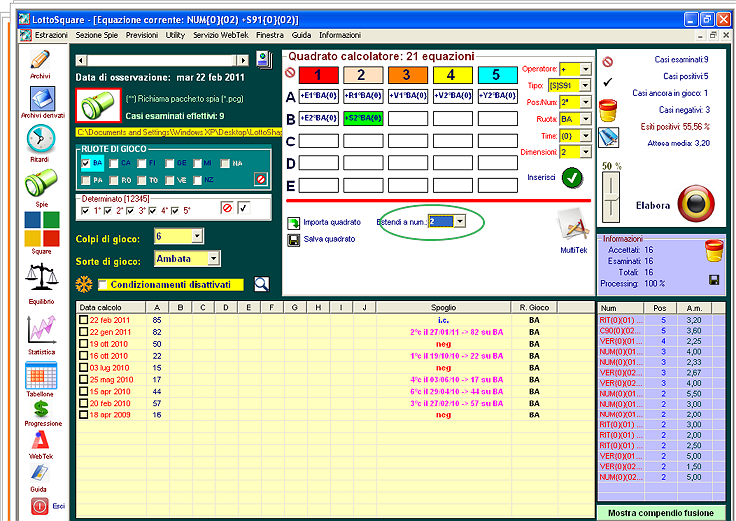Check the 22 gen 2011 row checkbox
This screenshot has width=736, height=521.
83,332
